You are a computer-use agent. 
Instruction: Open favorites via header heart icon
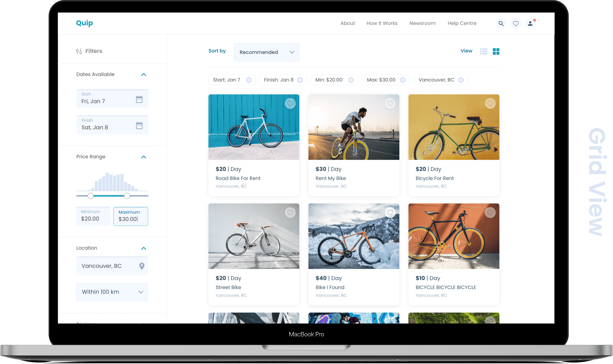(515, 24)
